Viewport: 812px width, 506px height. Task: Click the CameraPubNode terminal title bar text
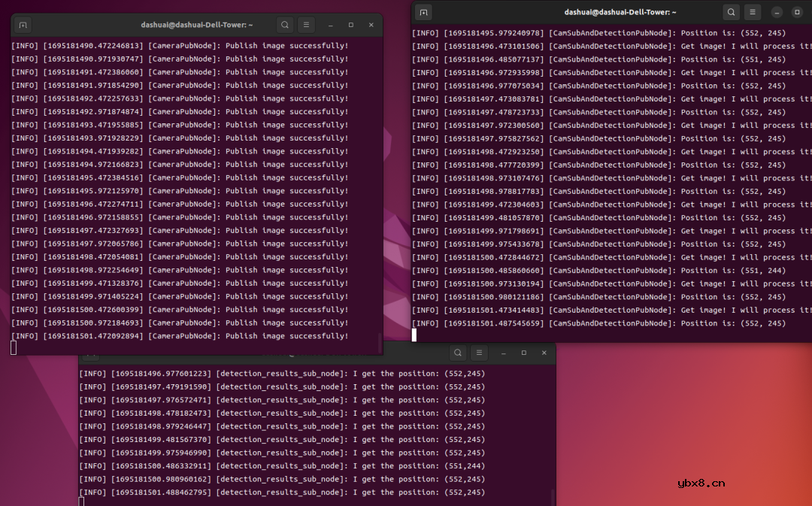pos(197,25)
